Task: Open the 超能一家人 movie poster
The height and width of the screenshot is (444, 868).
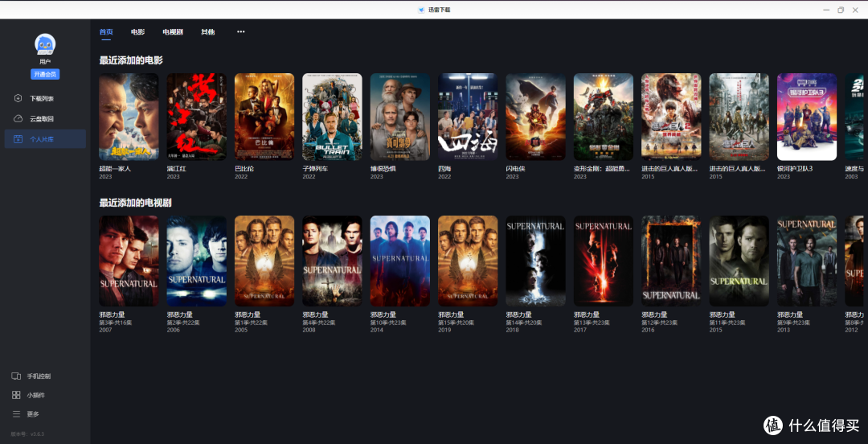Action: 129,117
